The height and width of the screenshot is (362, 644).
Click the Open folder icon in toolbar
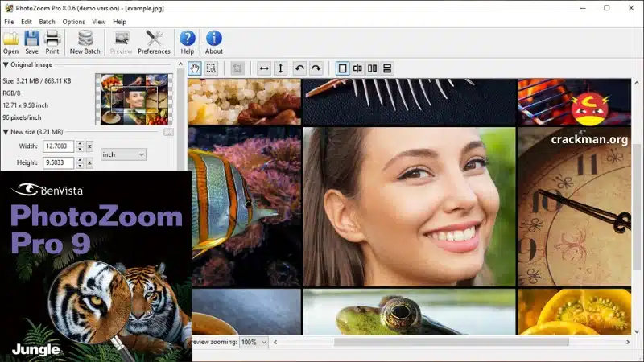11,43
